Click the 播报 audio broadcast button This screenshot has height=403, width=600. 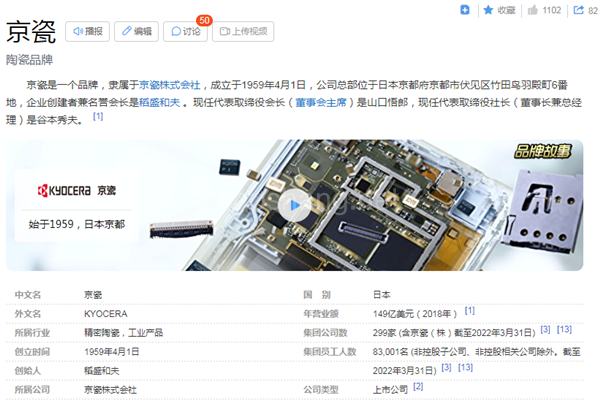click(87, 32)
